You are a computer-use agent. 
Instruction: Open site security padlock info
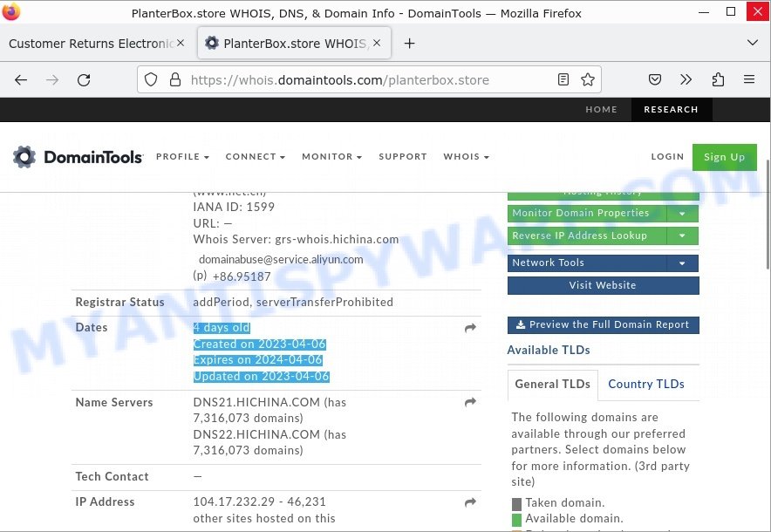(175, 79)
